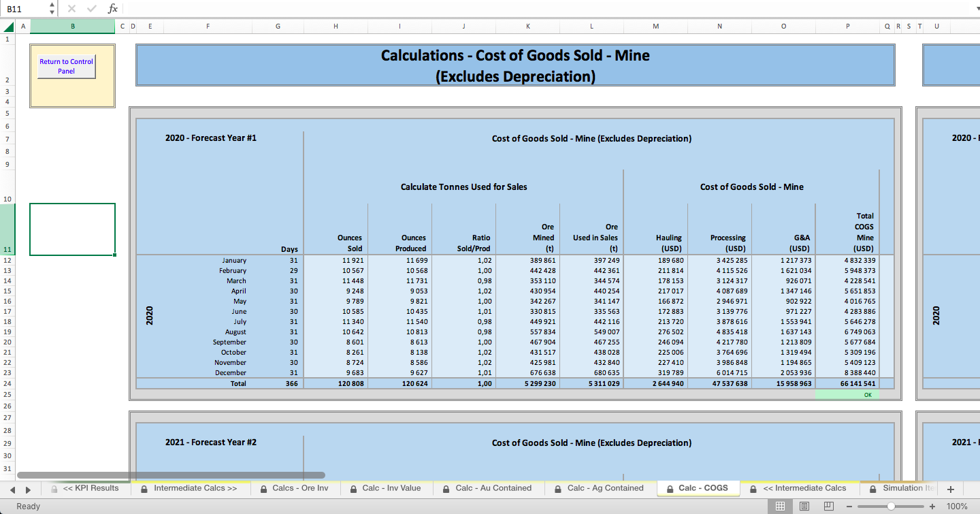Select column P header
The width and height of the screenshot is (980, 514).
click(847, 27)
